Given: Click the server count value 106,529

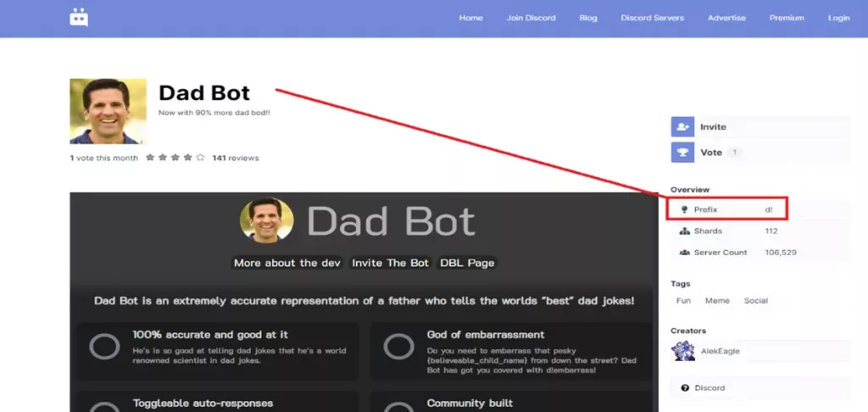Looking at the screenshot, I should click(781, 253).
